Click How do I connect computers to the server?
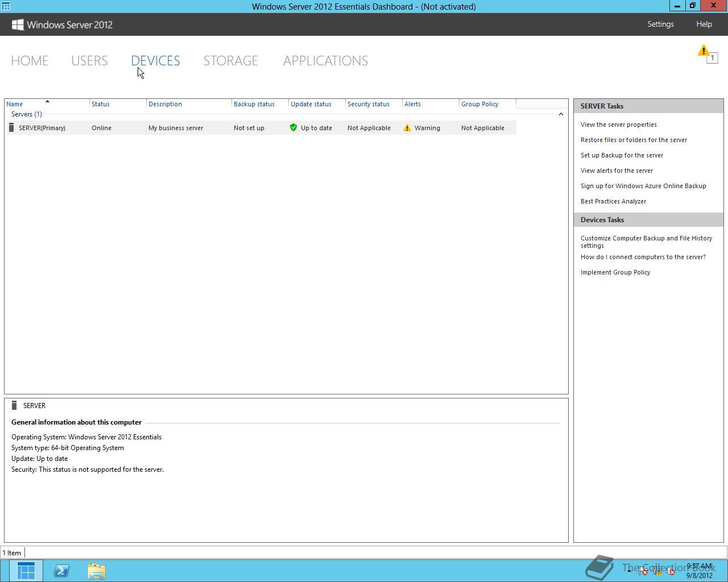Image resolution: width=728 pixels, height=582 pixels. click(643, 257)
